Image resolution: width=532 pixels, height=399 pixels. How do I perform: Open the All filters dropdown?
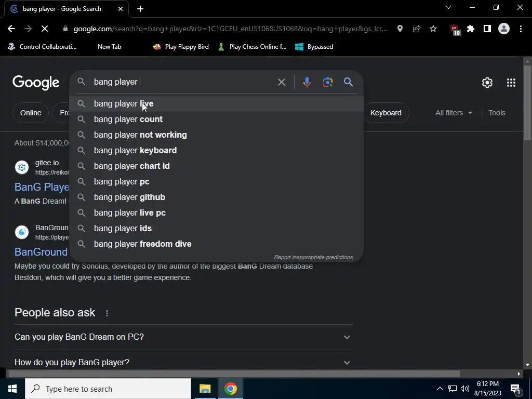click(454, 113)
